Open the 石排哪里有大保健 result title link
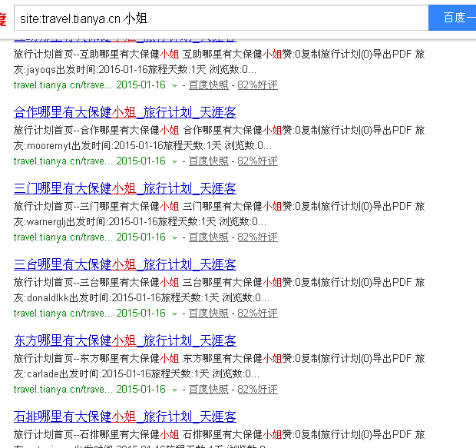 point(124,416)
